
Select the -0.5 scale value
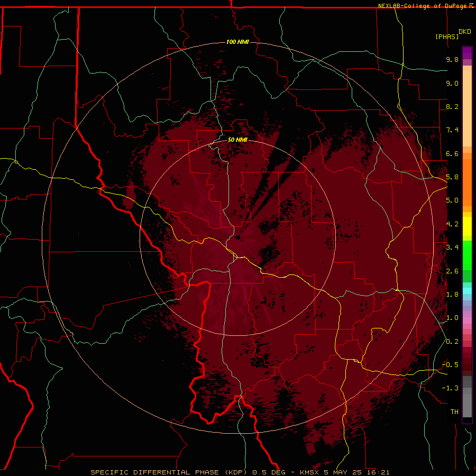pos(450,364)
